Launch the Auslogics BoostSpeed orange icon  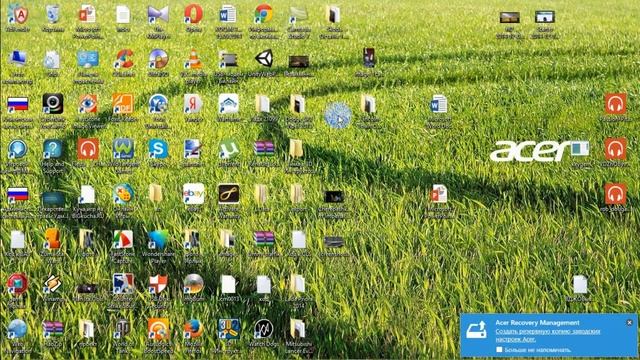coord(158,329)
